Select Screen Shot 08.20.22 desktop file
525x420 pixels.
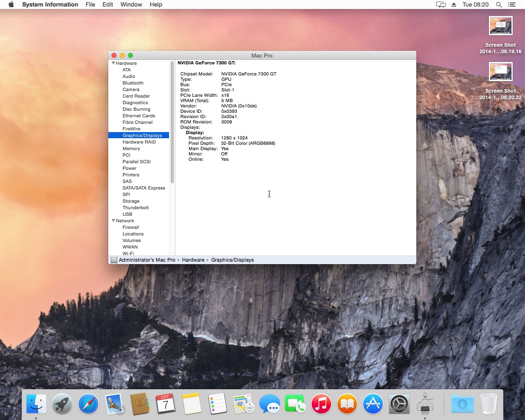point(500,80)
